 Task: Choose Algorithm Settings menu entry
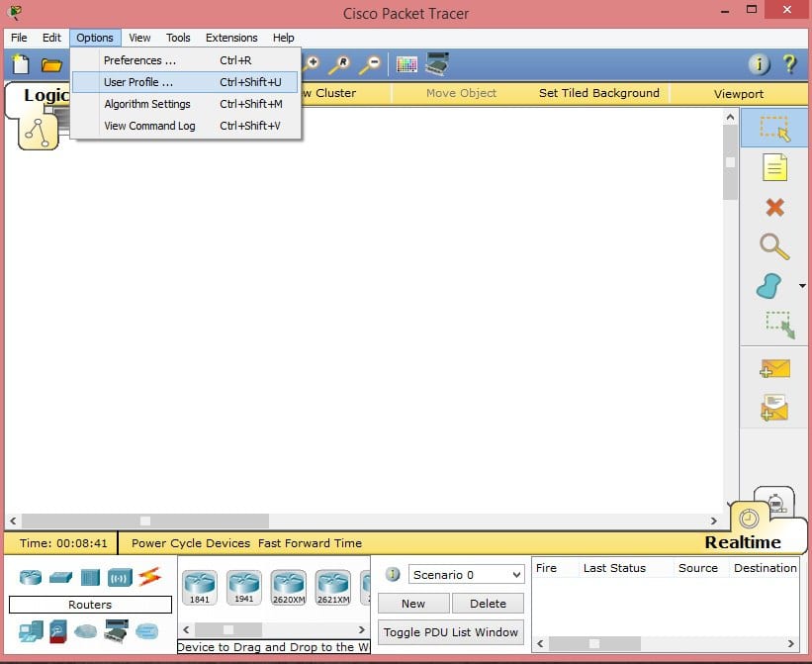[x=185, y=104]
